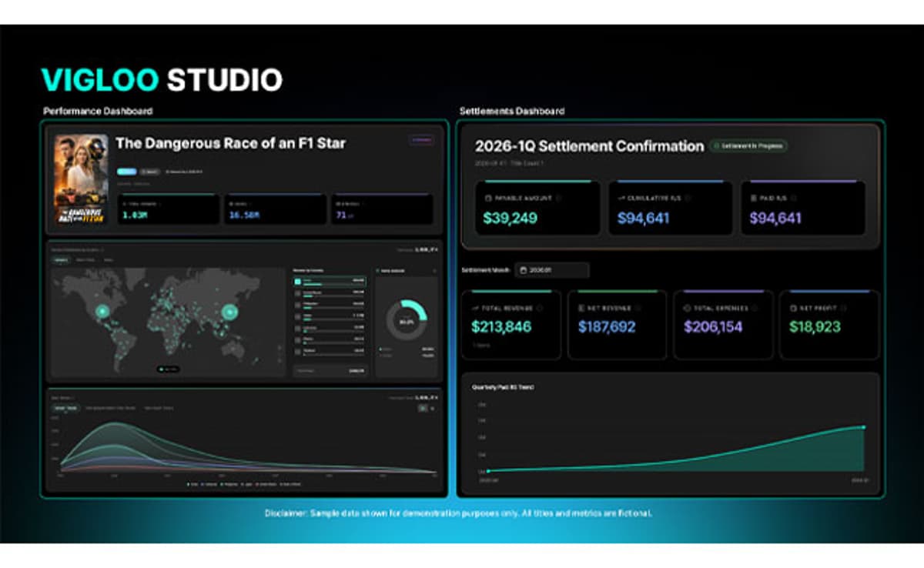Toggle the second country's checkbox in Views by Country
This screenshot has width=924, height=568.
point(299,293)
